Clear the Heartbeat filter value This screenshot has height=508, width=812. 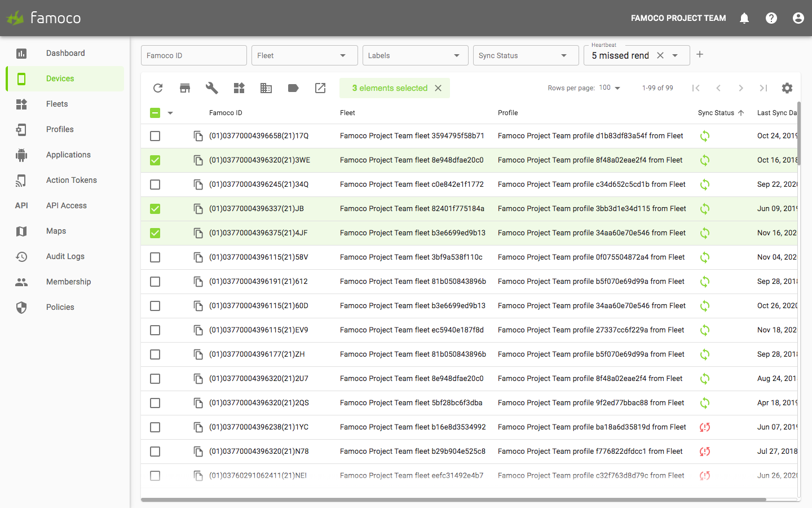click(x=660, y=55)
